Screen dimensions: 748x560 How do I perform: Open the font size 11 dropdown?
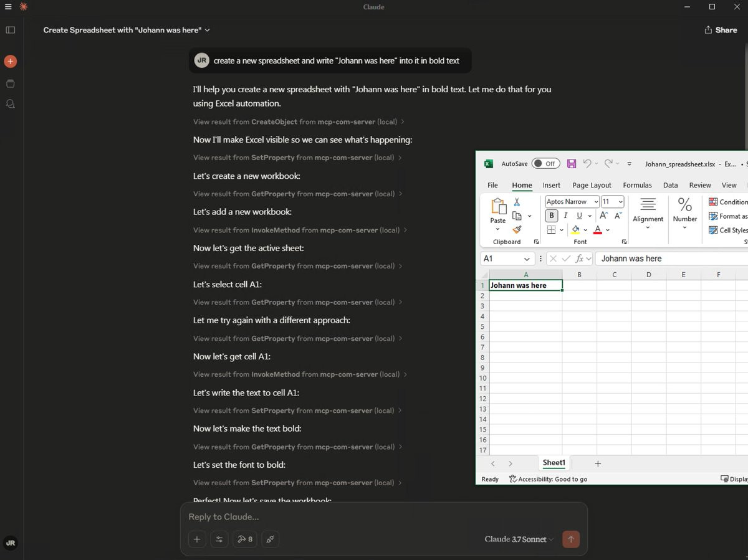coord(620,202)
